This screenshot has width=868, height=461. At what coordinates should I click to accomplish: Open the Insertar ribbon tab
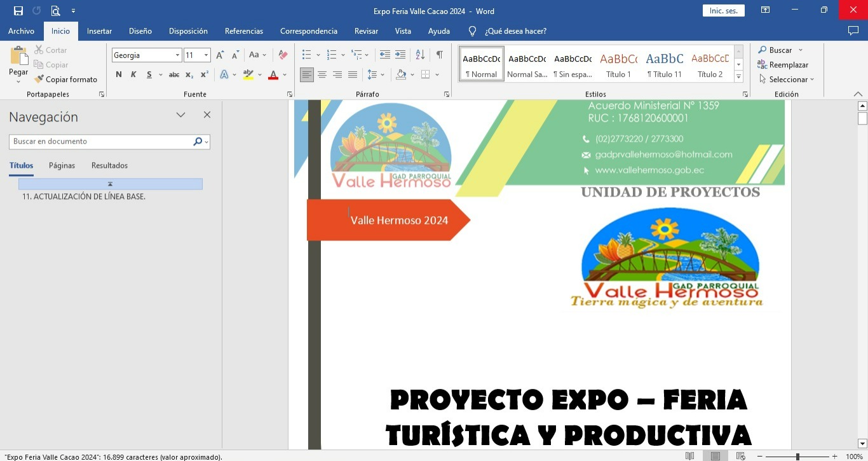click(99, 31)
